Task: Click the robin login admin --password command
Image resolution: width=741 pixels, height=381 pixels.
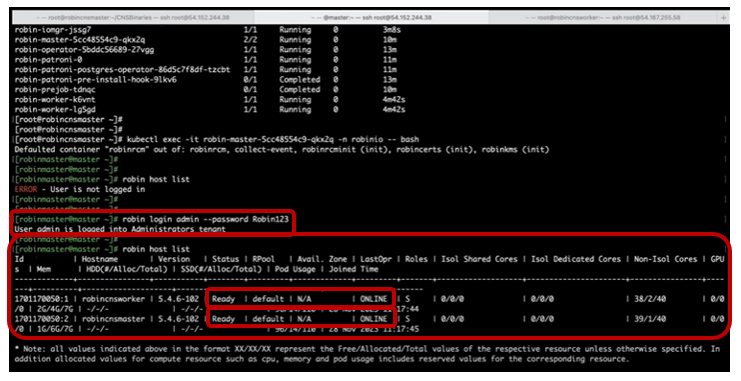Action: (x=205, y=219)
